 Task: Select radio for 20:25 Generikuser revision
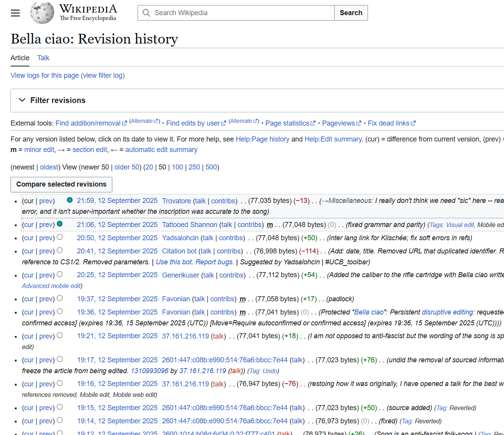59,274
